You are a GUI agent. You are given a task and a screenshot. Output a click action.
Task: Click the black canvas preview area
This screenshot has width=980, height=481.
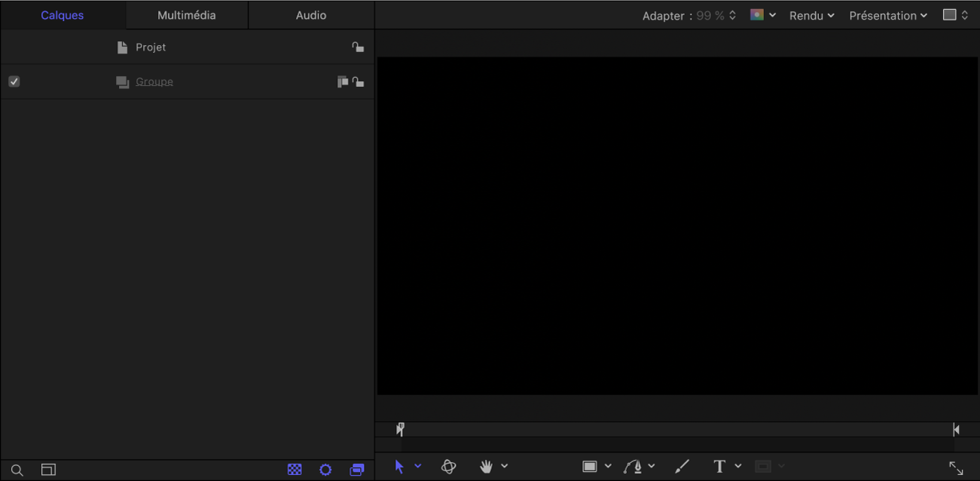(x=677, y=225)
